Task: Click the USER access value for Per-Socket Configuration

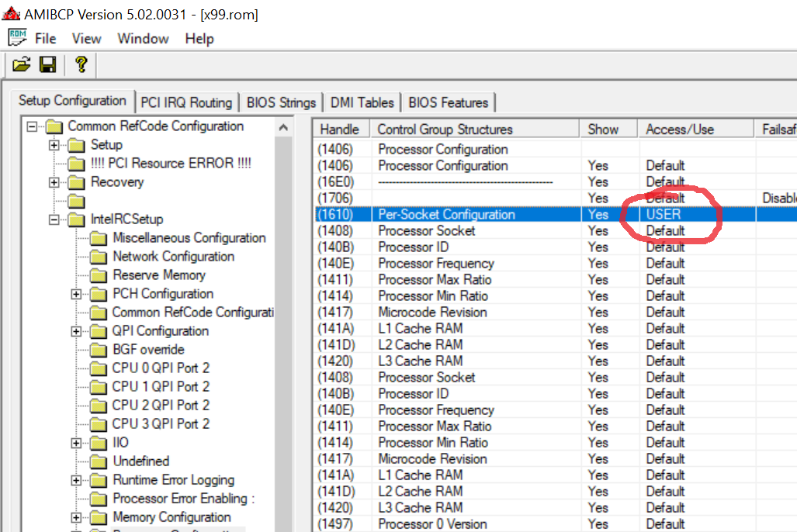Action: (664, 214)
